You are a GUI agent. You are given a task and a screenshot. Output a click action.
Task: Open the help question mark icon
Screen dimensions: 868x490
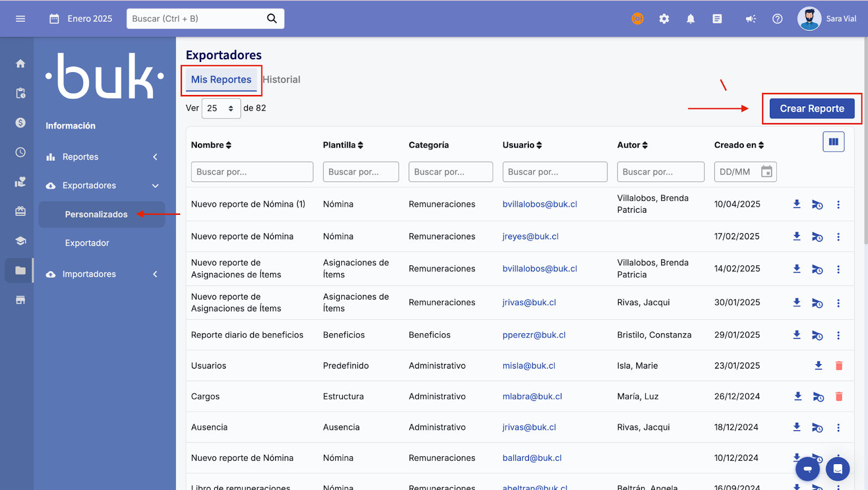pos(777,19)
